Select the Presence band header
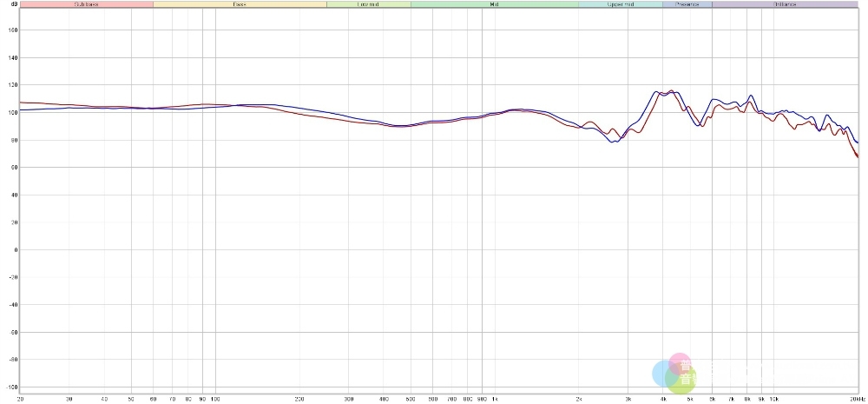The height and width of the screenshot is (404, 868). point(687,4)
